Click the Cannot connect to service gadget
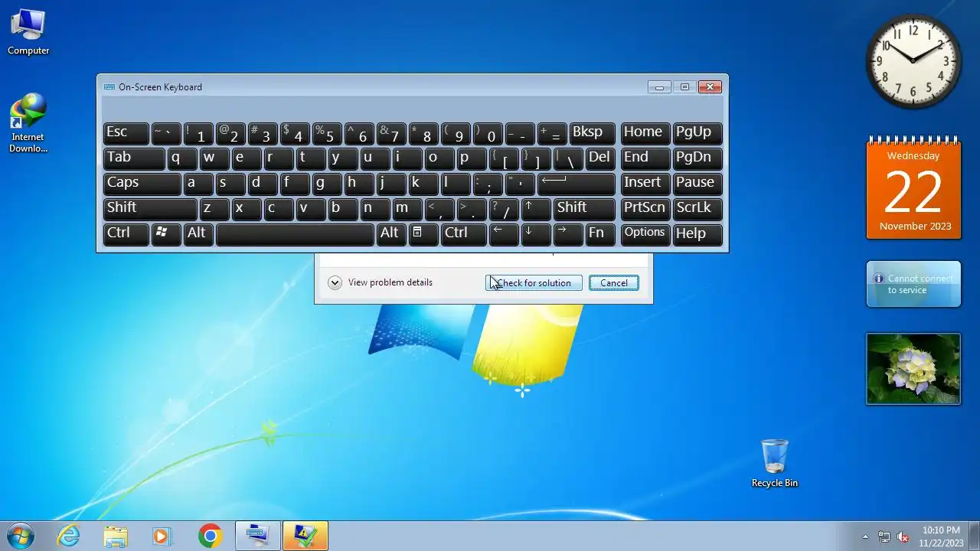The width and height of the screenshot is (980, 551). point(913,284)
